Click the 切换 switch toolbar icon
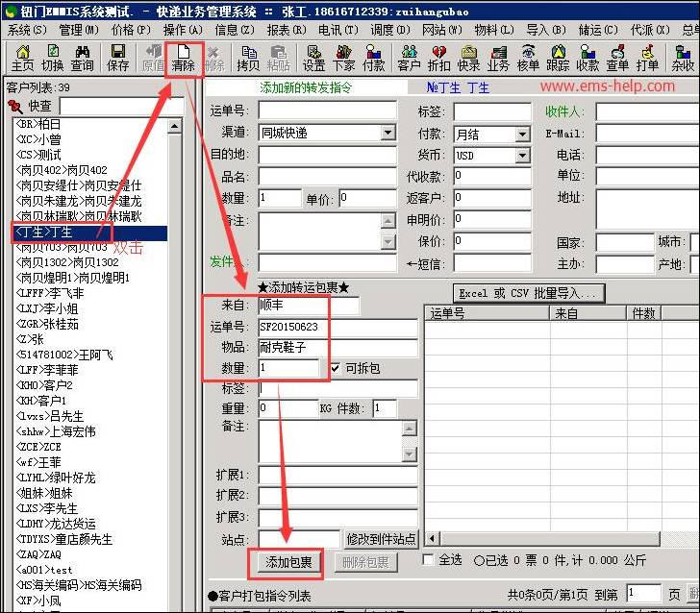700x613 pixels. [x=53, y=59]
